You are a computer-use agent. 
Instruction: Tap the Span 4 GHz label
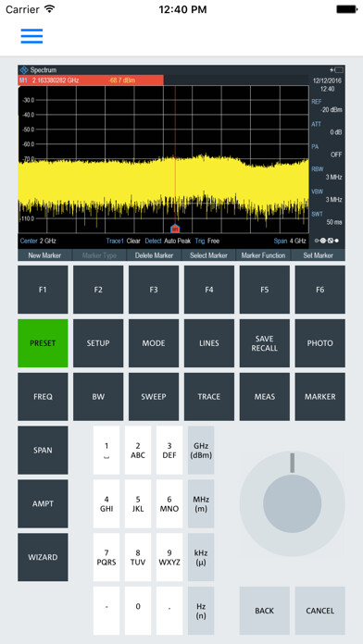(x=290, y=241)
